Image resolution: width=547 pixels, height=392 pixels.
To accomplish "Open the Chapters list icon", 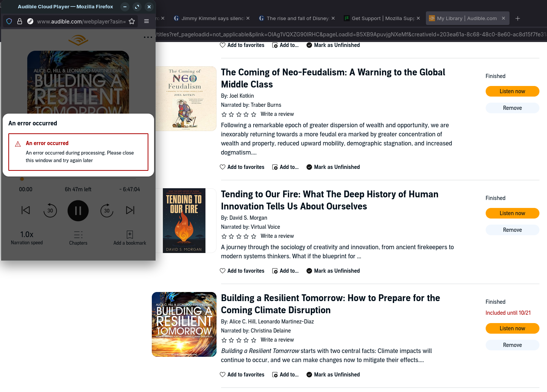I will tap(78, 234).
